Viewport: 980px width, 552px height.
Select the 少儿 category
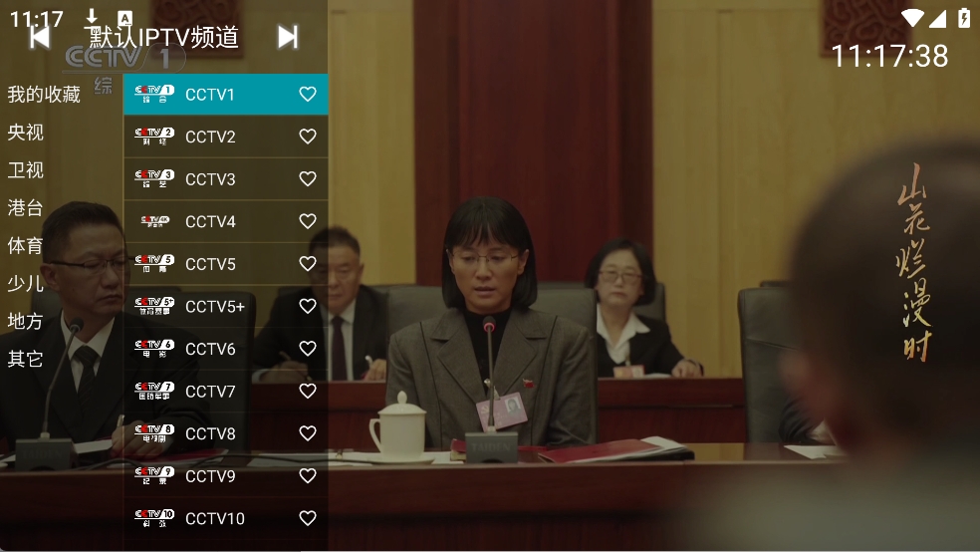click(26, 283)
